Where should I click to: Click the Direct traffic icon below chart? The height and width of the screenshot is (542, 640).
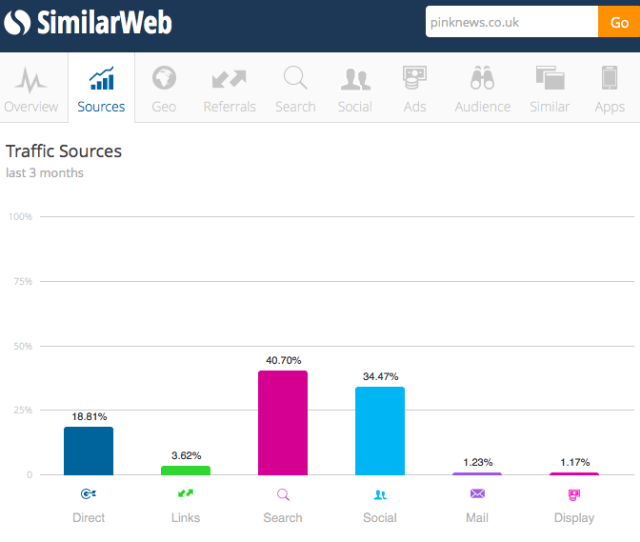89,493
